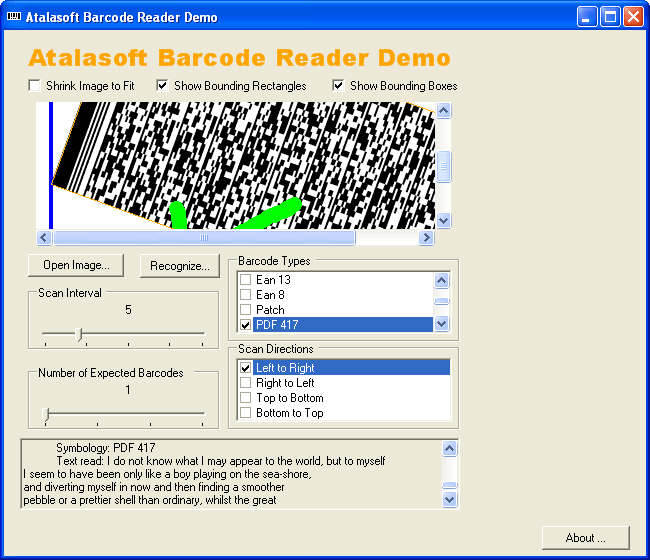Start barcode recognition with Recognize button
The image size is (650, 560).
[179, 266]
